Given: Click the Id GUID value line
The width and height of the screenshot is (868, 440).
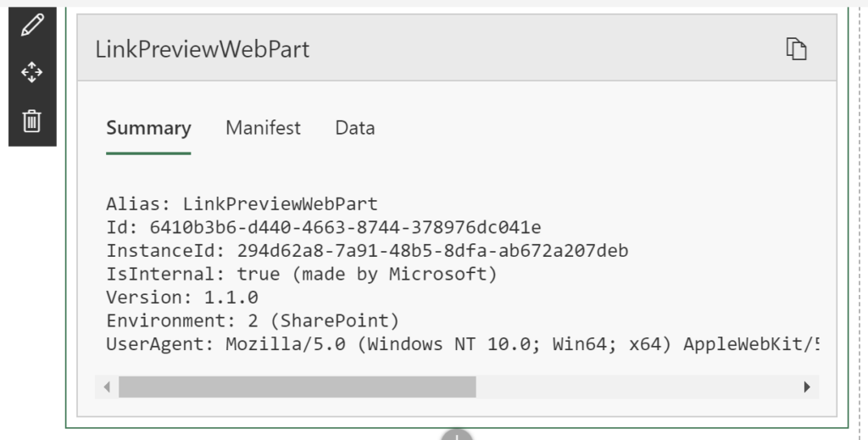Looking at the screenshot, I should pos(324,227).
